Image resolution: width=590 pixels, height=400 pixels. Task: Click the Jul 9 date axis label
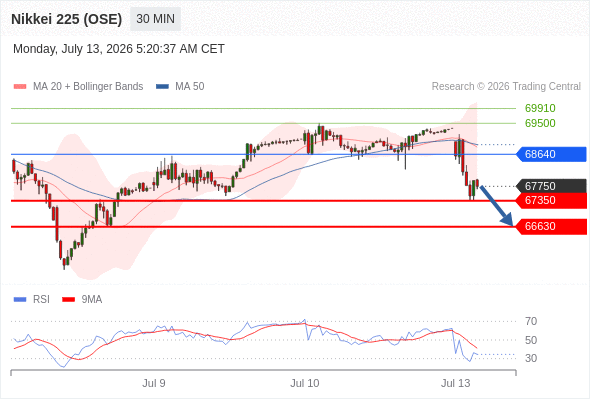click(x=154, y=383)
